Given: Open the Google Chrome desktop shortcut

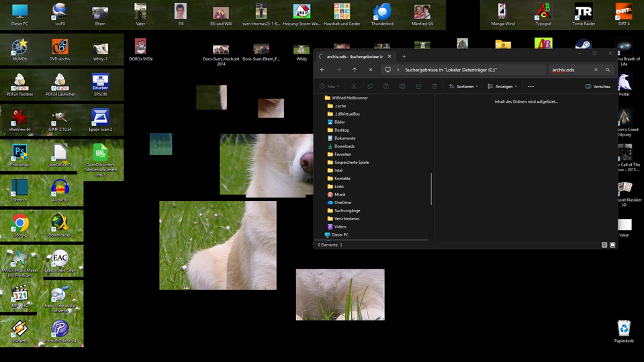Looking at the screenshot, I should pos(19,226).
